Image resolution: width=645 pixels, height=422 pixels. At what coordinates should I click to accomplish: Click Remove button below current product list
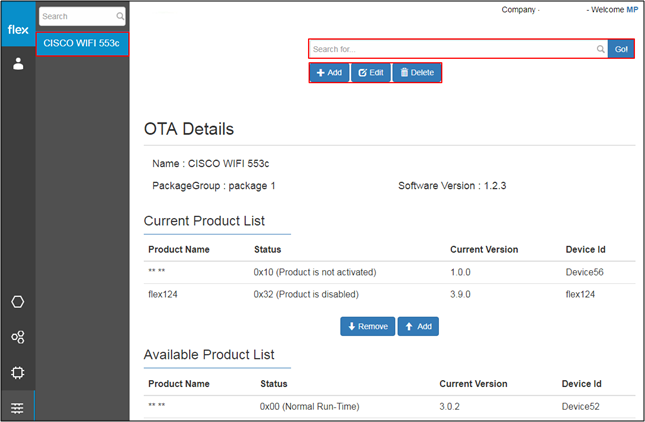tap(367, 326)
